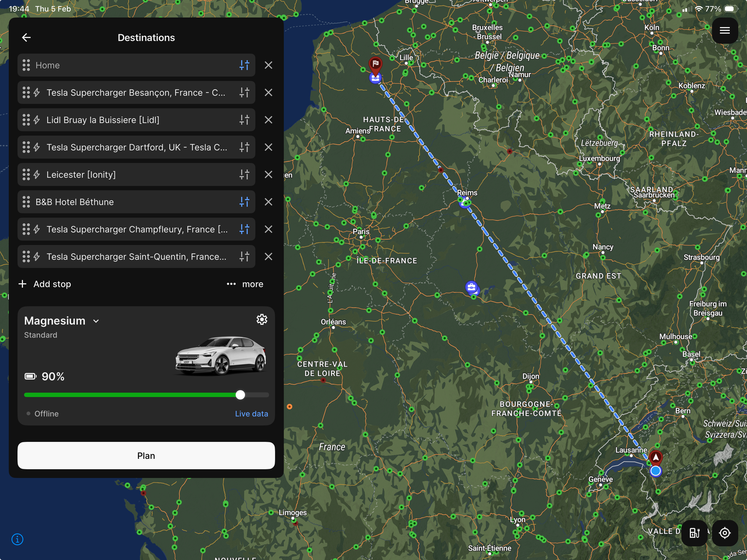The height and width of the screenshot is (560, 747).
Task: Remove the Tesla Supercharger Besançon stop
Action: (x=269, y=92)
